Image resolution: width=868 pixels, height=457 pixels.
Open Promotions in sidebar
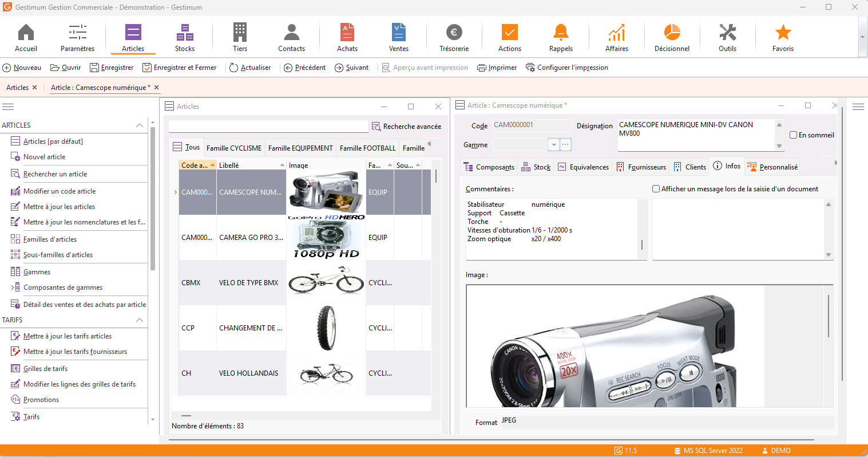coord(41,400)
